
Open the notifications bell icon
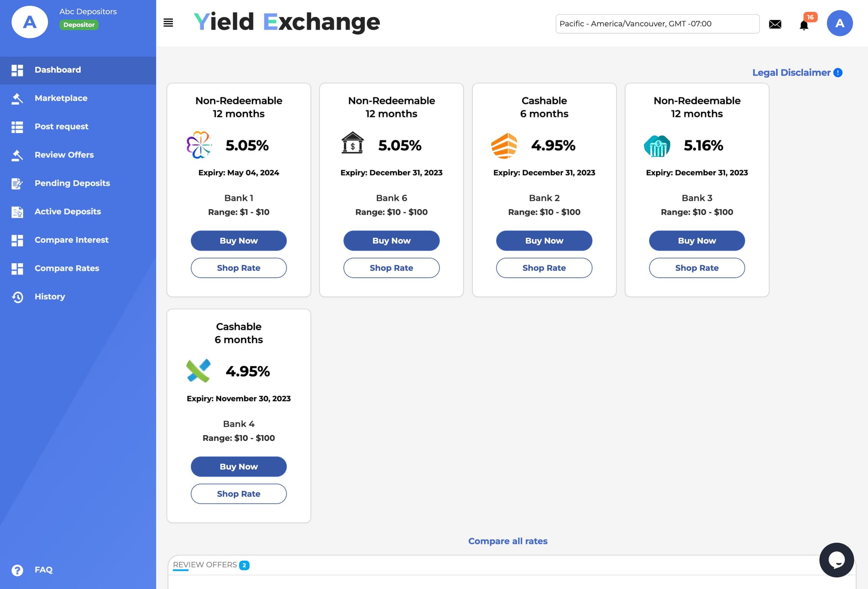pos(804,25)
